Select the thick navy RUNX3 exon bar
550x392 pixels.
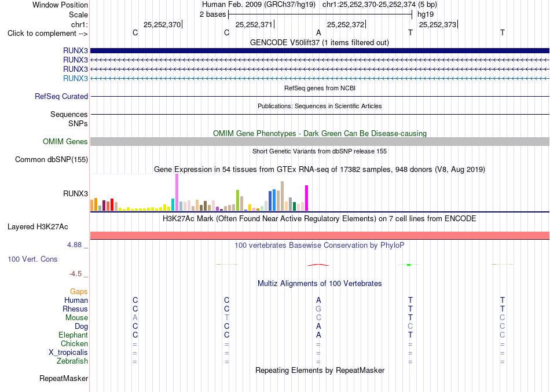[320, 50]
